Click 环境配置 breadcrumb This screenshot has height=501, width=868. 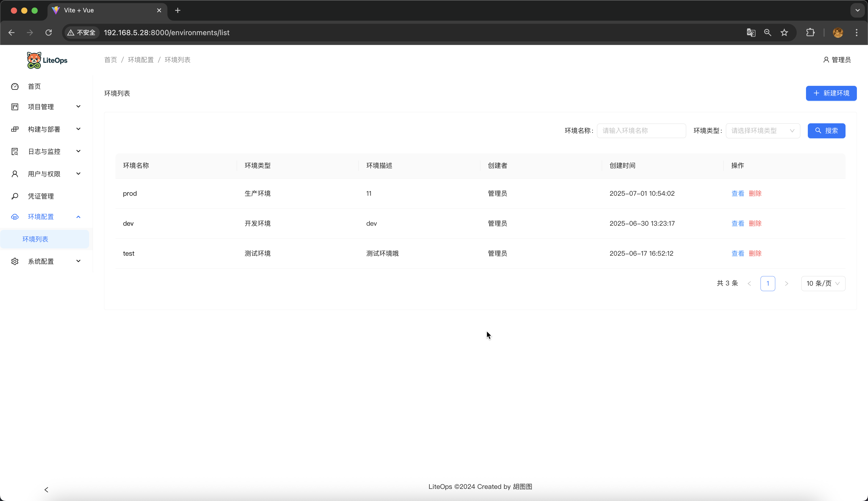[141, 60]
